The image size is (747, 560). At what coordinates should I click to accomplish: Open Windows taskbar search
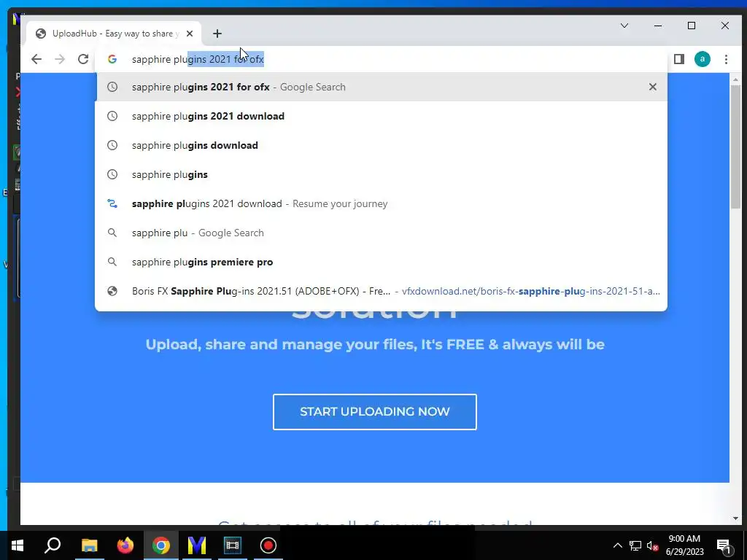point(53,545)
